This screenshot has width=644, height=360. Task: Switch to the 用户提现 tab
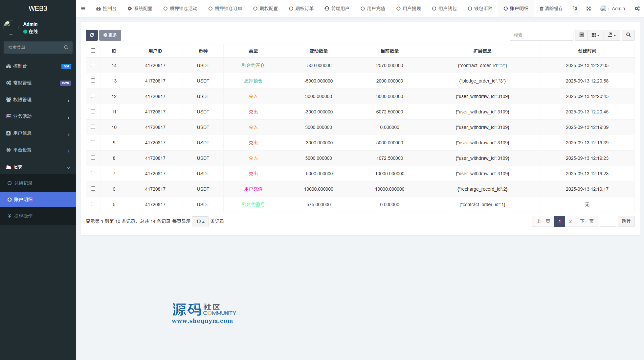coord(409,9)
